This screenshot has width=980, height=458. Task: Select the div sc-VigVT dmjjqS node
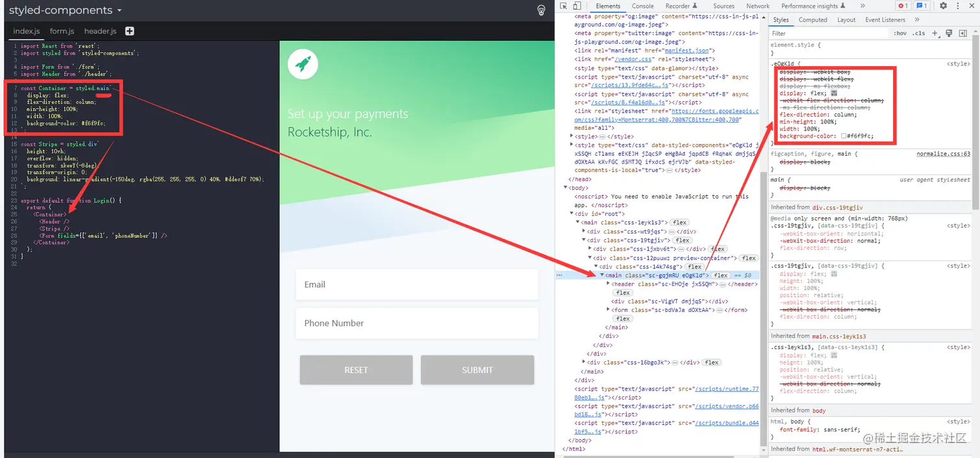(x=668, y=302)
